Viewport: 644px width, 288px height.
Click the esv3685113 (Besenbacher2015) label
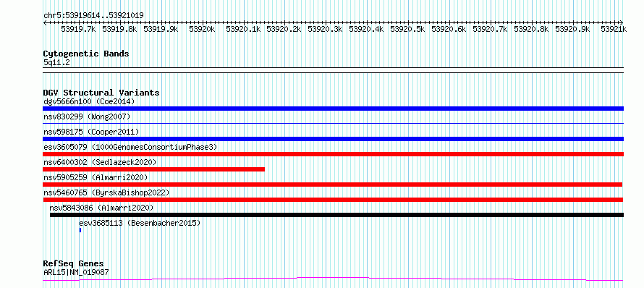(140, 223)
